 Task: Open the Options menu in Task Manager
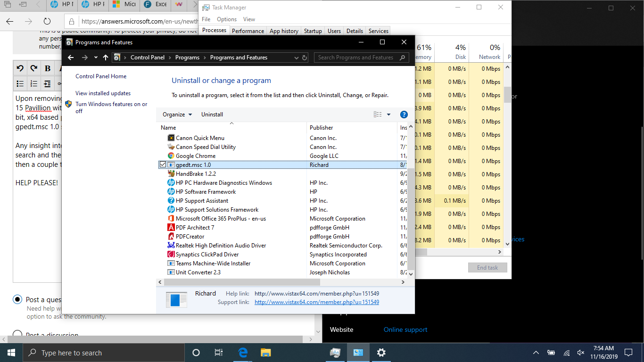tap(227, 19)
